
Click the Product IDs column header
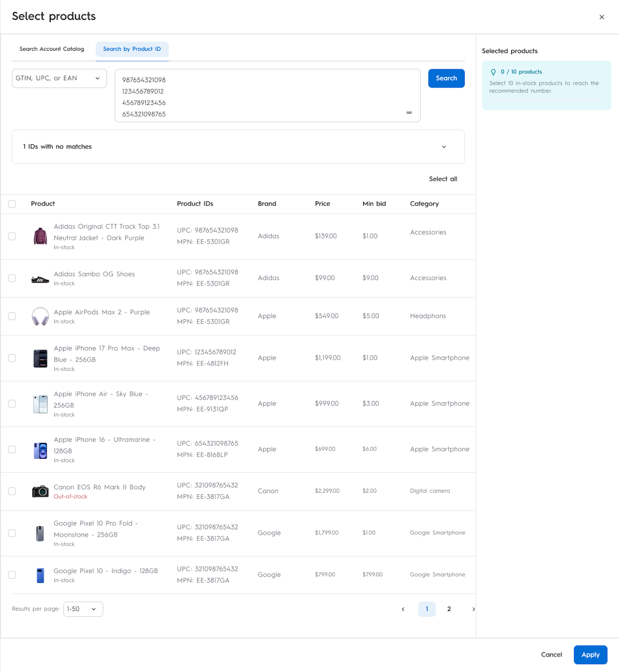tap(195, 204)
